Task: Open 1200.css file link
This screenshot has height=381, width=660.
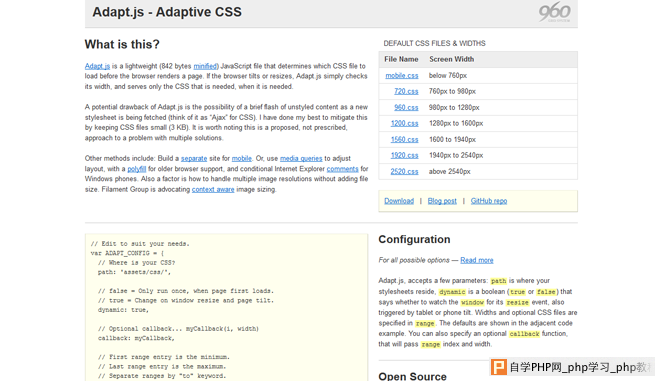Action: [x=405, y=123]
